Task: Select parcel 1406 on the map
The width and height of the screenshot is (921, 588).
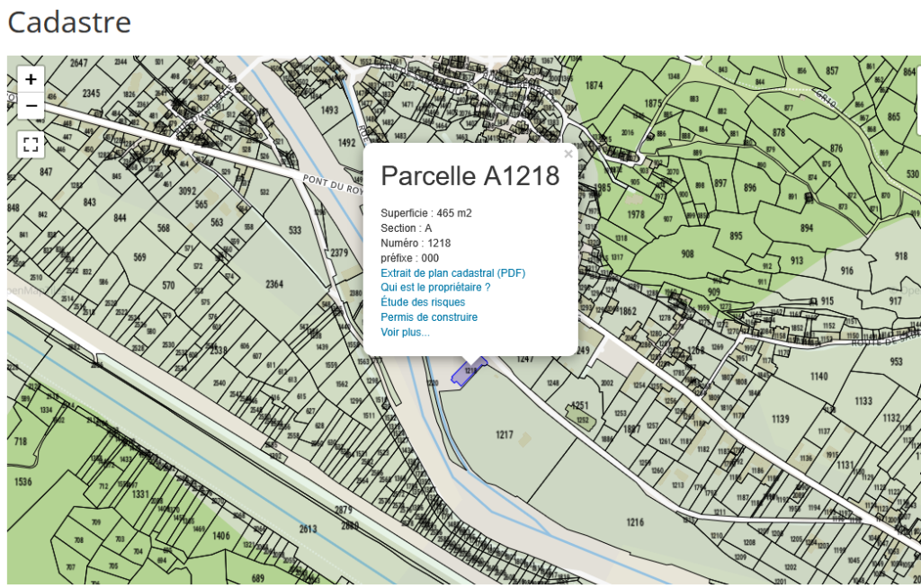Action: [x=220, y=536]
